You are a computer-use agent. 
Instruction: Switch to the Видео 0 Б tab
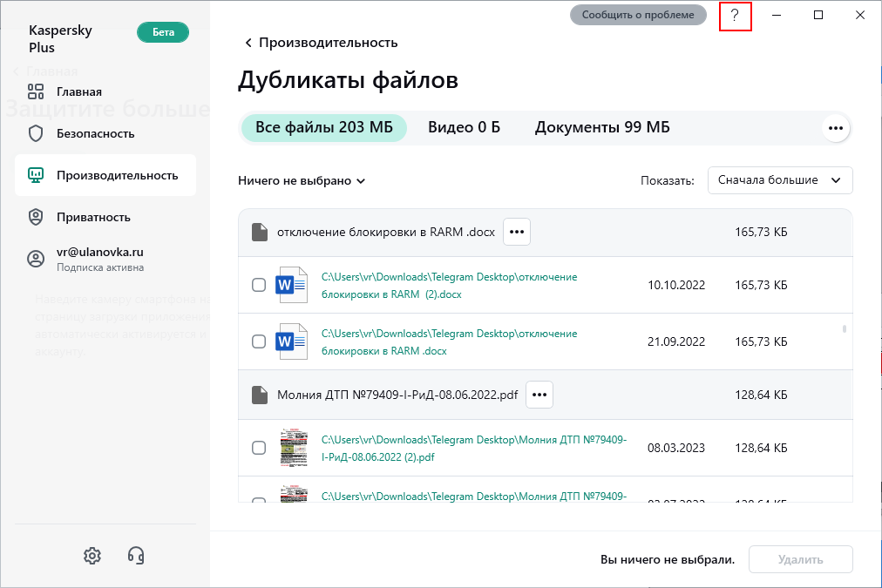coord(464,127)
